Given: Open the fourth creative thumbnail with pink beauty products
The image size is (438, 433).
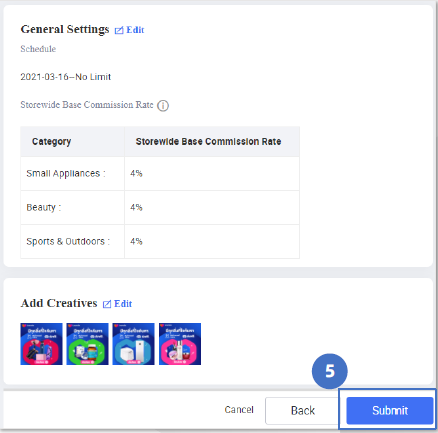Looking at the screenshot, I should pos(180,344).
